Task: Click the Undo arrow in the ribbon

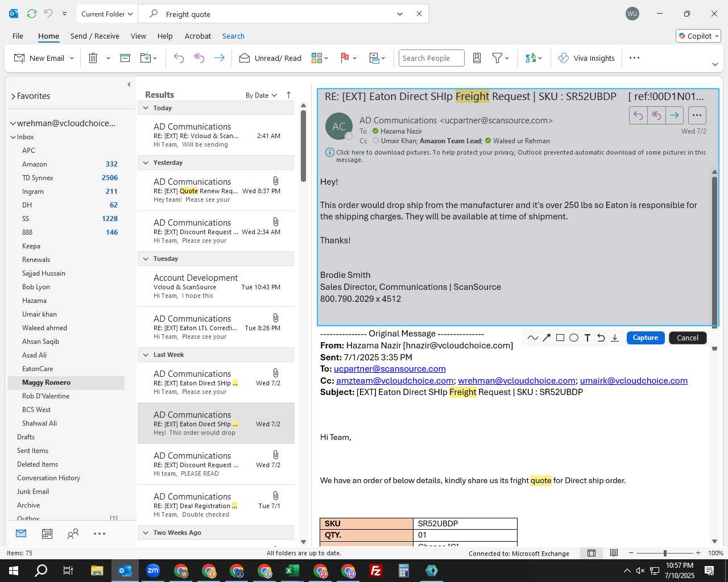Action: [179, 58]
